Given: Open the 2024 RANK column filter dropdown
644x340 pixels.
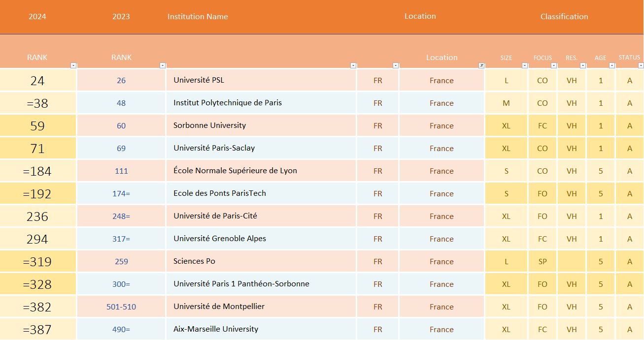Looking at the screenshot, I should (73, 65).
